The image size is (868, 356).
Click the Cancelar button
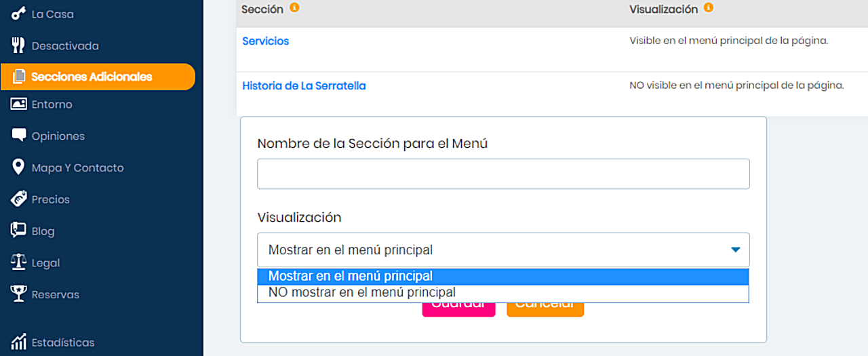[545, 309]
